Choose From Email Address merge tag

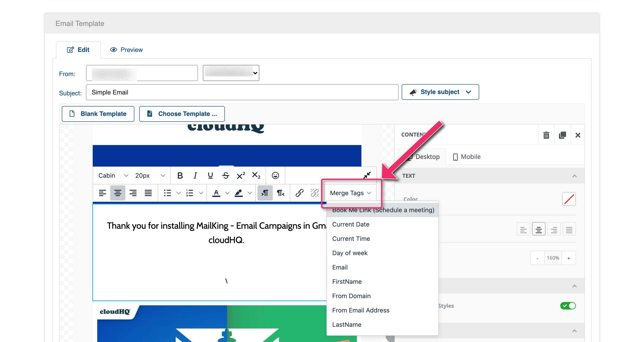point(382,310)
